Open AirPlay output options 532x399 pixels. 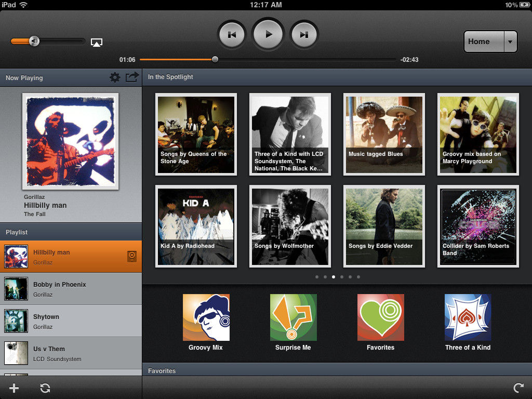coord(97,43)
